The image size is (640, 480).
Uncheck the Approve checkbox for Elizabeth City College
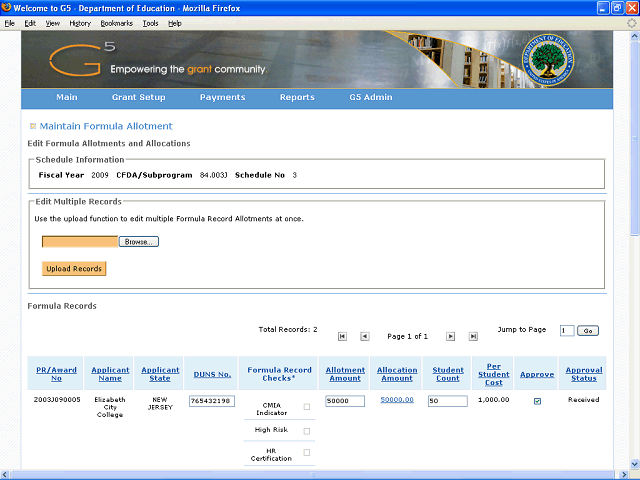[x=537, y=402]
